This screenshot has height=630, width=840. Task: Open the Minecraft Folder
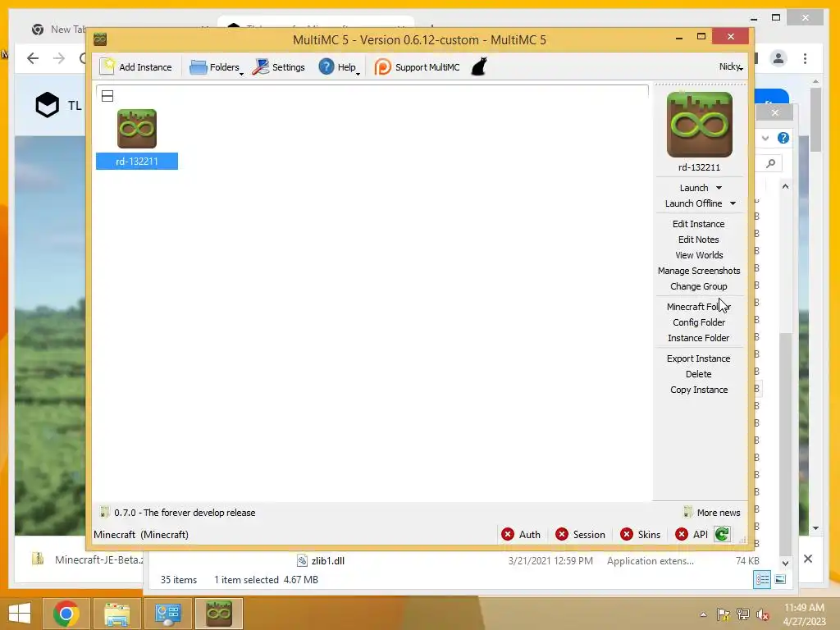(699, 307)
